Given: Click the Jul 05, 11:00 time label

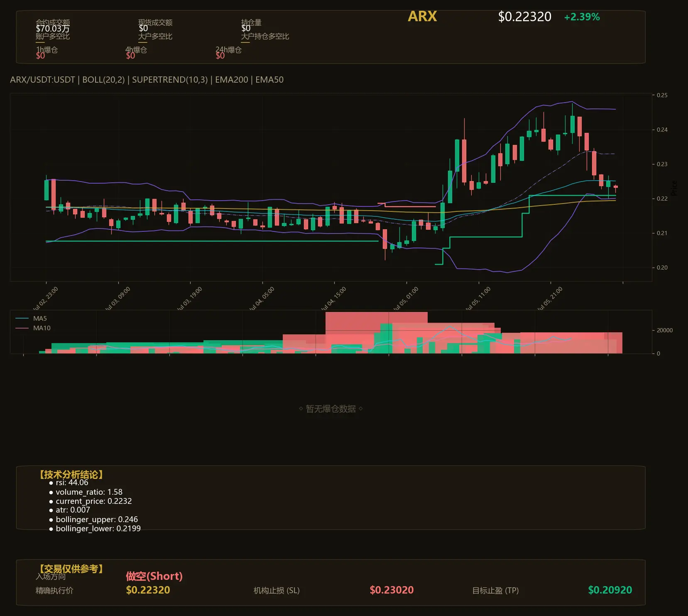Looking at the screenshot, I should click(x=477, y=299).
